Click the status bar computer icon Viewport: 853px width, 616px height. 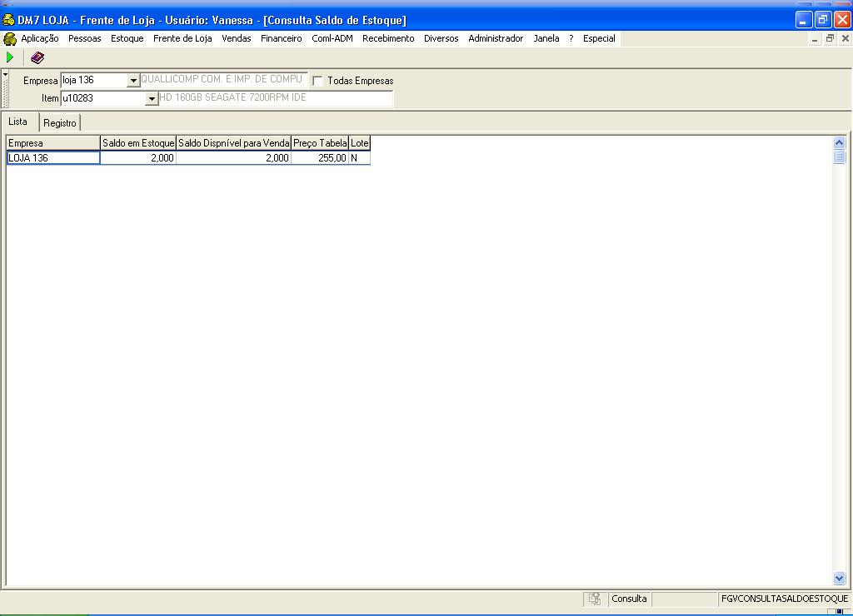point(595,599)
